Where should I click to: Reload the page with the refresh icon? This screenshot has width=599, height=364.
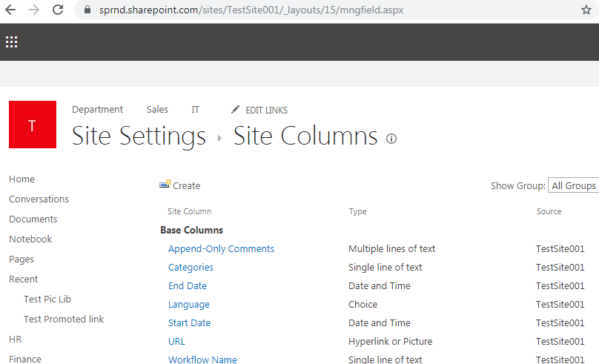pyautogui.click(x=58, y=10)
